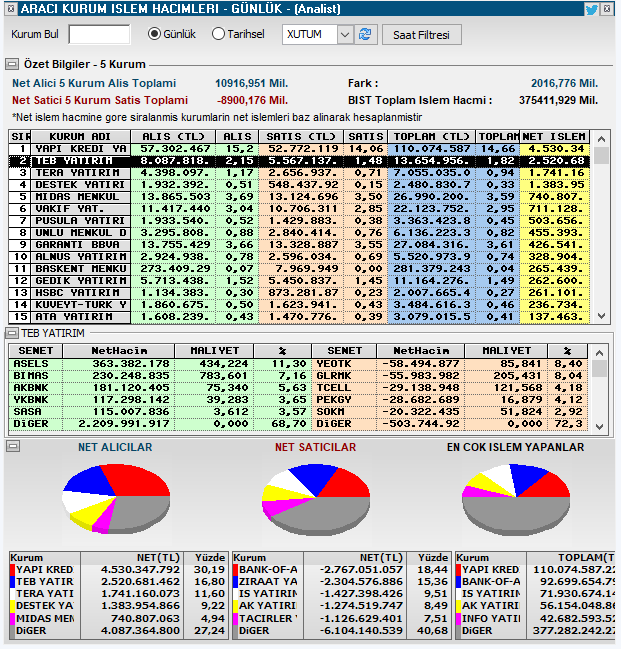Viewport: 621px width, 649px height.
Task: Select the VAKIF YAT. row
Action: pyautogui.click(x=298, y=209)
